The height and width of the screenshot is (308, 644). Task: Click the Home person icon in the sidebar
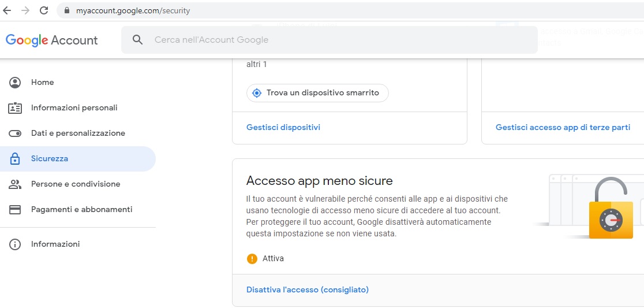(x=15, y=83)
